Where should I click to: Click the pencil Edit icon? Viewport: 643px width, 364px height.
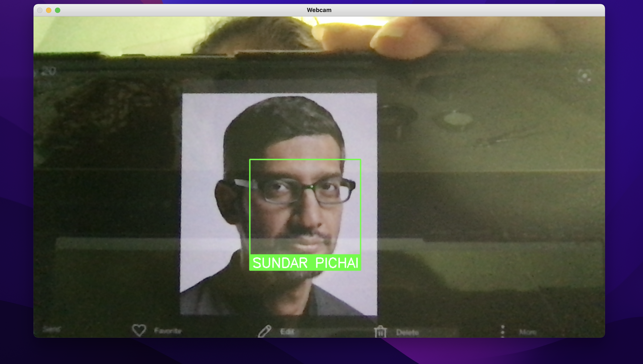click(x=265, y=331)
